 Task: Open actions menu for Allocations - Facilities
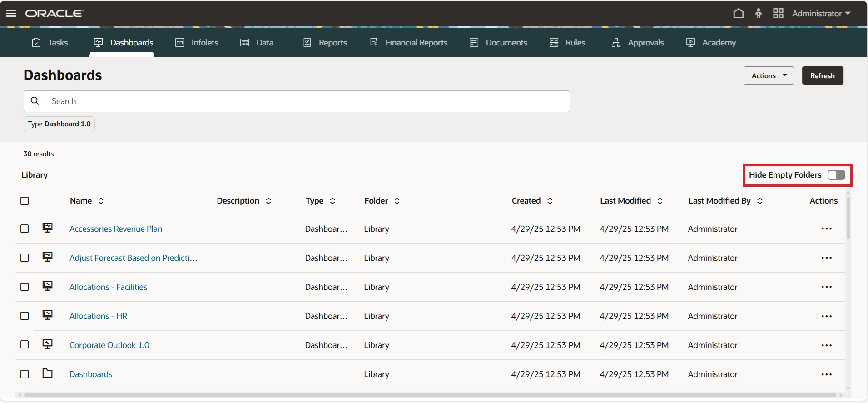pos(827,287)
